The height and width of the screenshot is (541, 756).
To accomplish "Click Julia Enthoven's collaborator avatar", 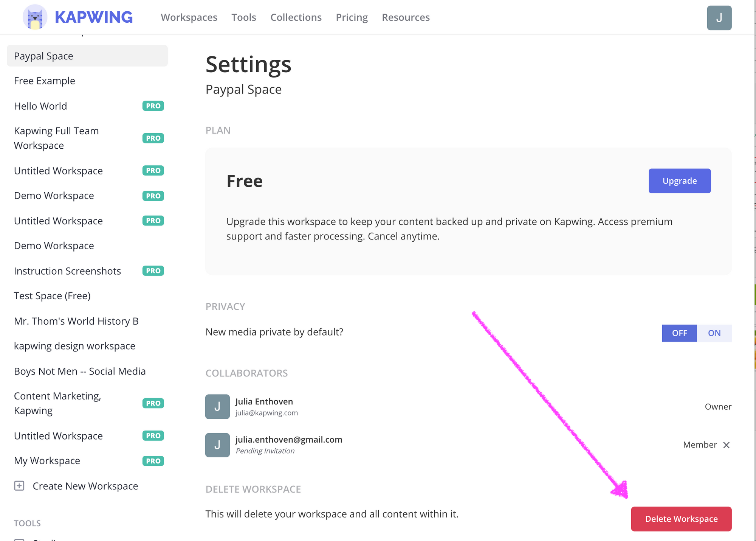I will tap(217, 407).
